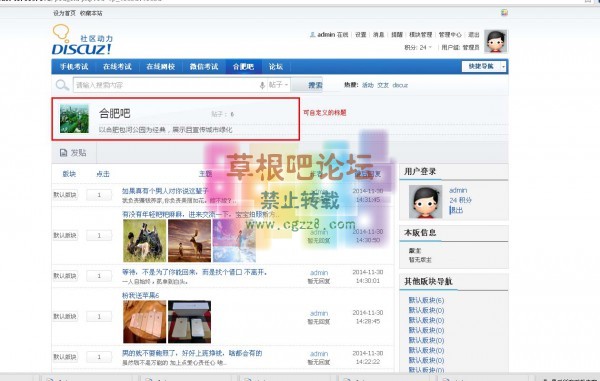Open the boxed iPhone thumbnail

point(189,322)
